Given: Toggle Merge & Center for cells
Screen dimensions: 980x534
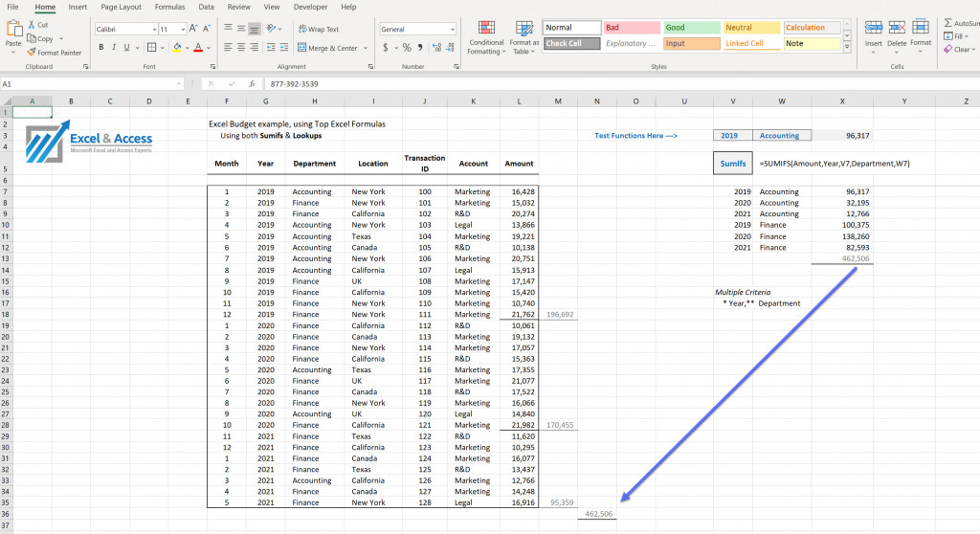Looking at the screenshot, I should tap(327, 48).
